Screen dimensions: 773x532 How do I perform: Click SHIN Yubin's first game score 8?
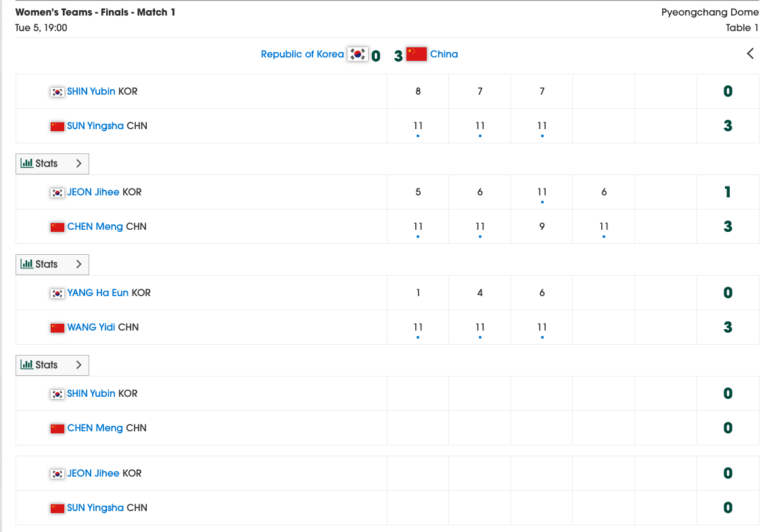click(418, 91)
